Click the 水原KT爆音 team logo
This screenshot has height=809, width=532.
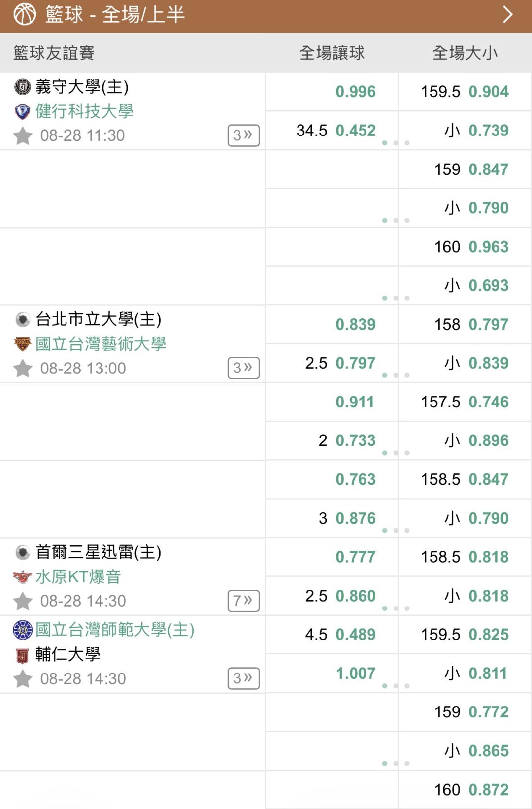click(23, 576)
